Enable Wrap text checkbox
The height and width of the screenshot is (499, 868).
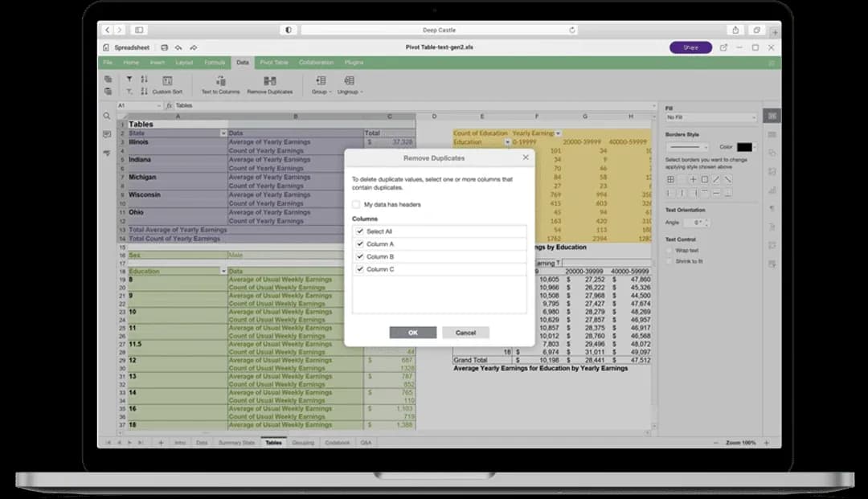click(x=669, y=251)
